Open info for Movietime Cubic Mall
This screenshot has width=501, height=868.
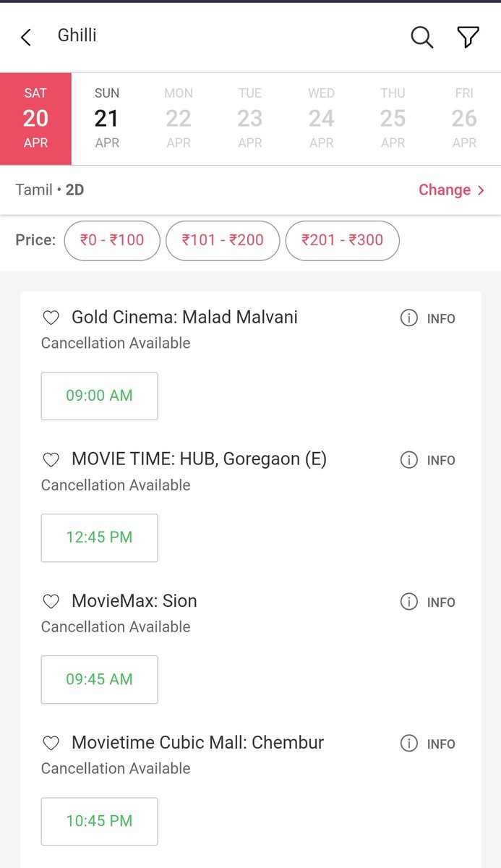(x=428, y=744)
